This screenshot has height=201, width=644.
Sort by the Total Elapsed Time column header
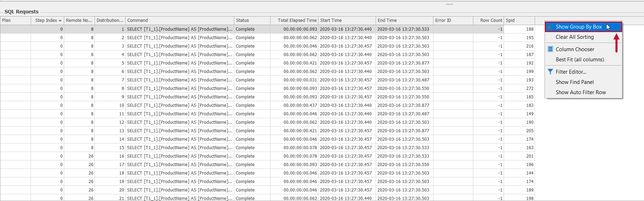pyautogui.click(x=297, y=20)
